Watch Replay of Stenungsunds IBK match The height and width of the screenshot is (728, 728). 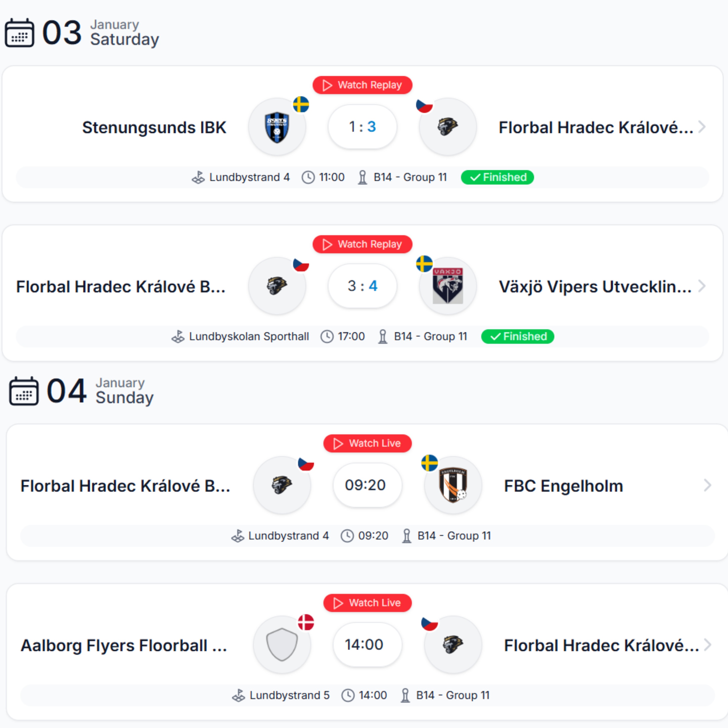pos(362,85)
